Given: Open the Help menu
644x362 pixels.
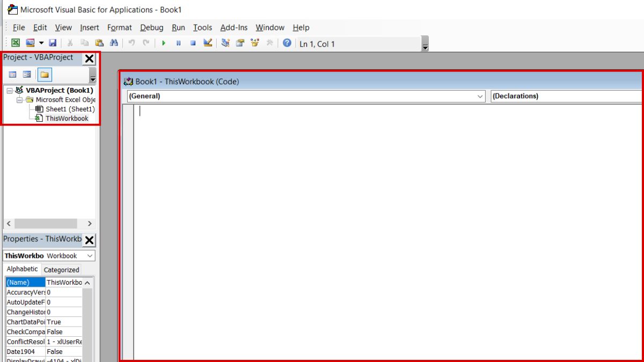Looking at the screenshot, I should [301, 27].
